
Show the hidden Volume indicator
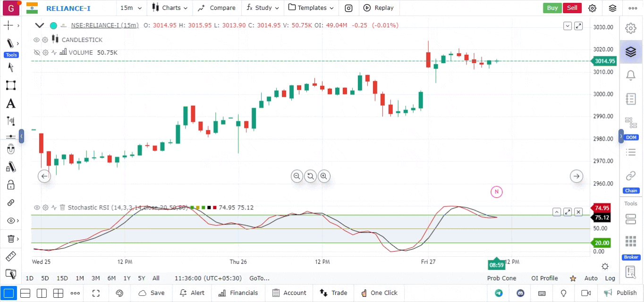(36, 53)
